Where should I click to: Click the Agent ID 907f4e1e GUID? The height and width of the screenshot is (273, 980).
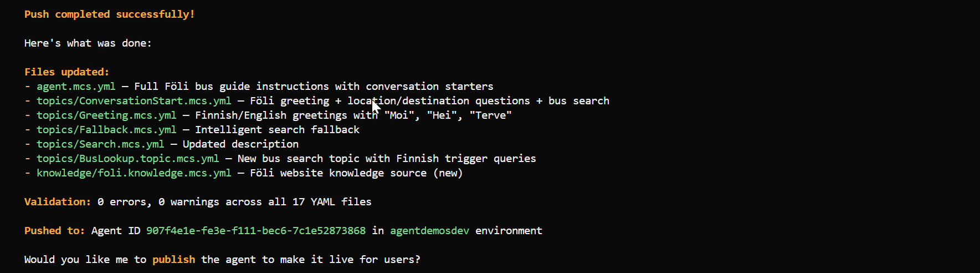click(256, 231)
